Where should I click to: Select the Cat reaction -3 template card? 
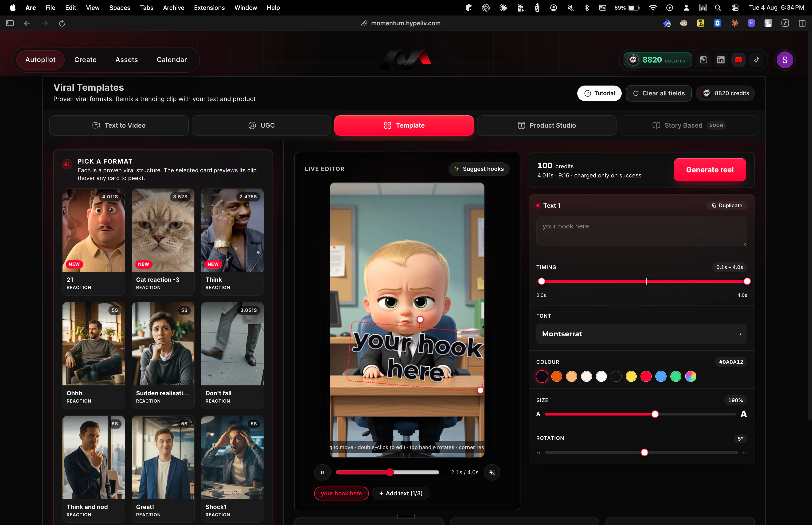pos(163,242)
